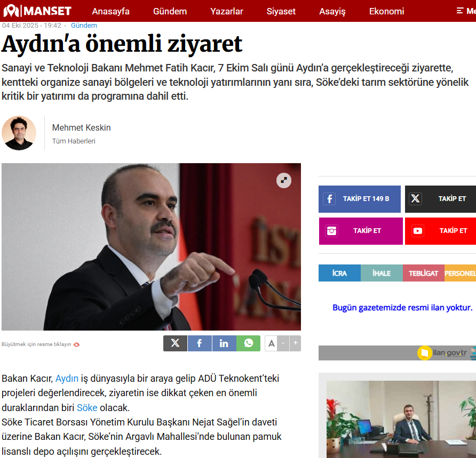Follow on Facebook with Takip Et 149 B

pos(360,199)
